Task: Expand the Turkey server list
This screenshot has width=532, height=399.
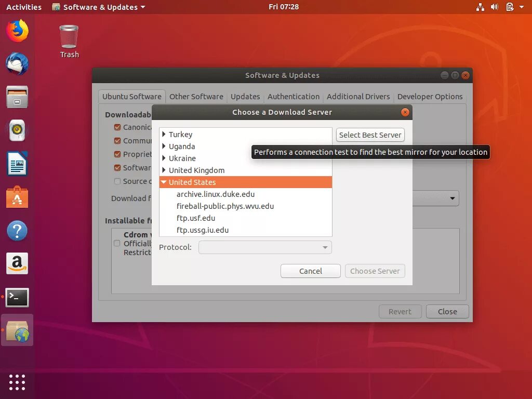Action: (x=164, y=135)
